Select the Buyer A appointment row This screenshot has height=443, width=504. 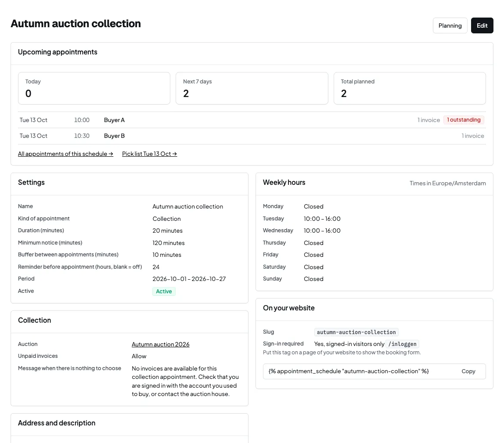click(x=252, y=120)
